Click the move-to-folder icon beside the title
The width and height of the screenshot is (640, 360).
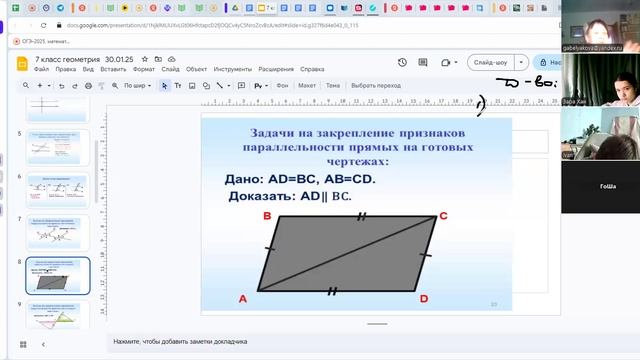[x=158, y=59]
